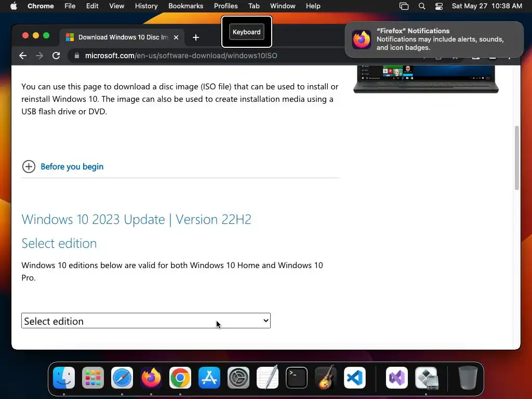This screenshot has height=399, width=532.
Task: Open Spotlight search in menu bar
Action: coord(422,6)
